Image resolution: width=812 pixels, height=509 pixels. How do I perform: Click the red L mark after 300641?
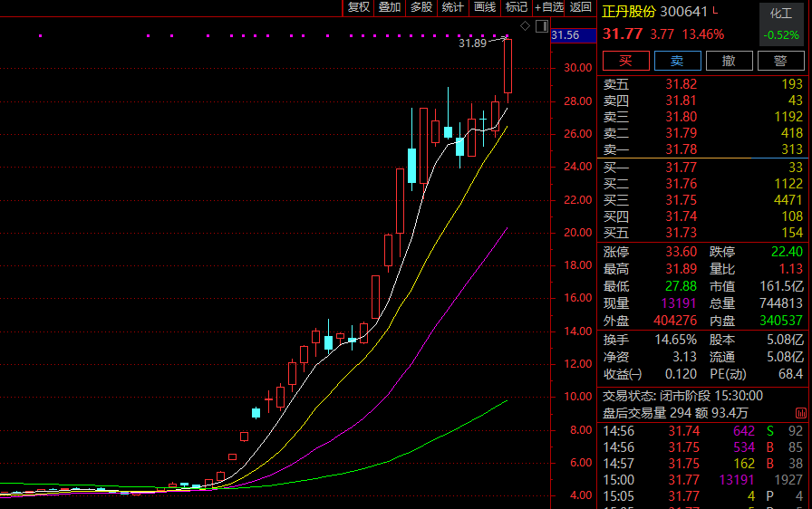pos(716,10)
